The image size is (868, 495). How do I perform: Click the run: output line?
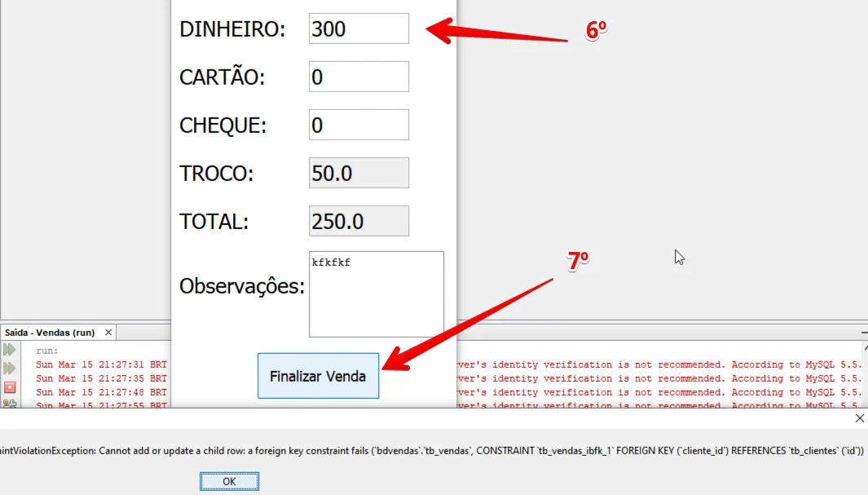[x=47, y=351]
